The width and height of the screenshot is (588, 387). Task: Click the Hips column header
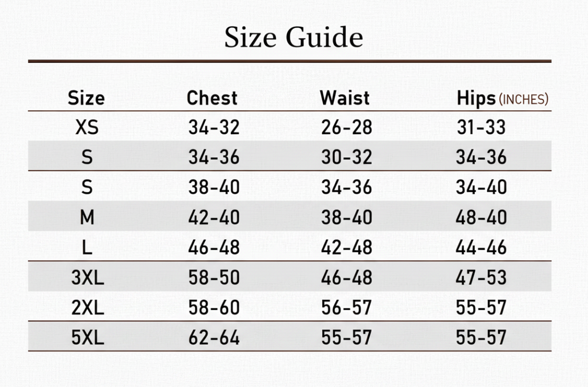(x=476, y=99)
